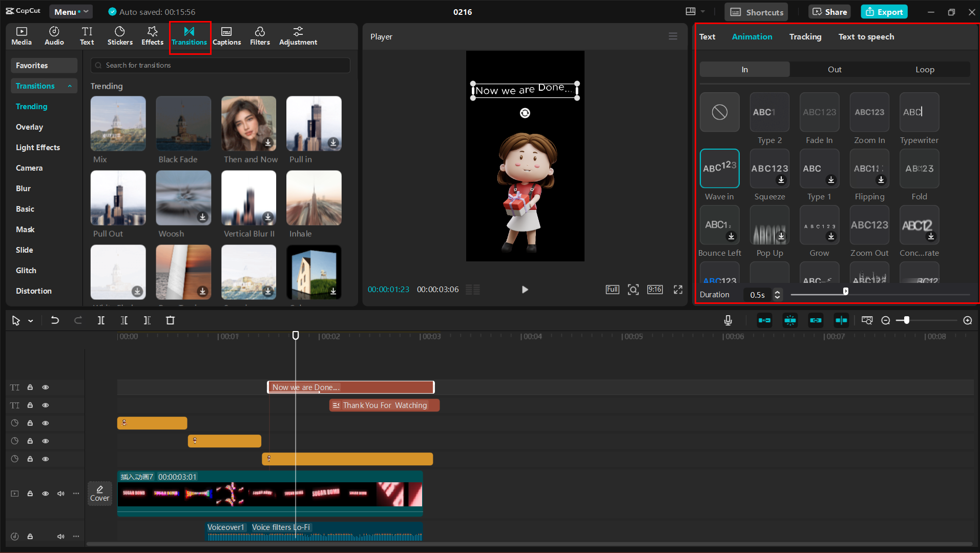Click the Undo arrow icon
The width and height of the screenshot is (980, 553).
pyautogui.click(x=55, y=320)
